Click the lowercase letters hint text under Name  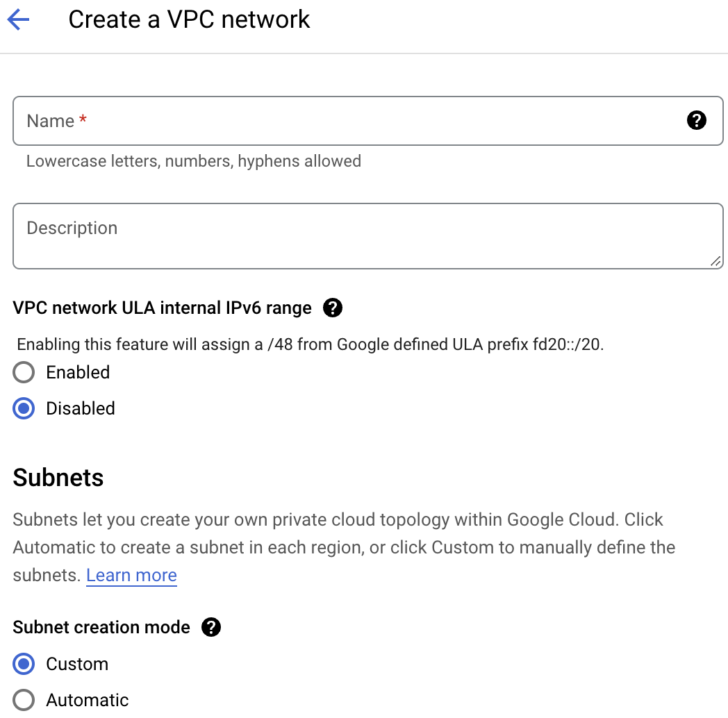193,160
